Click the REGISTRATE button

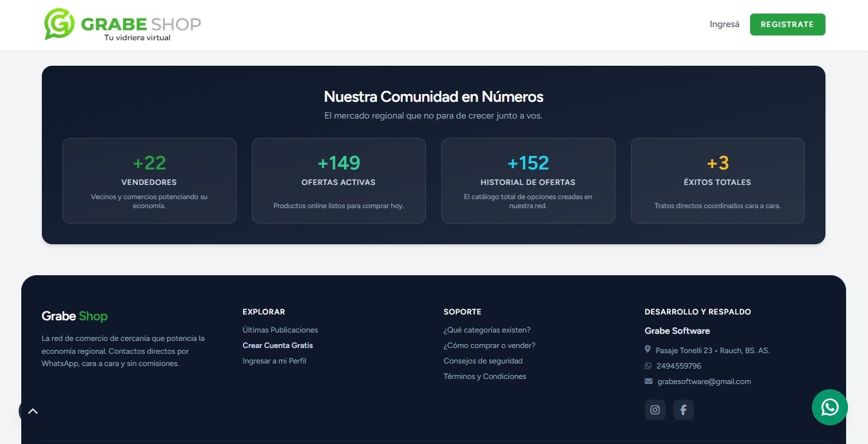tap(787, 24)
